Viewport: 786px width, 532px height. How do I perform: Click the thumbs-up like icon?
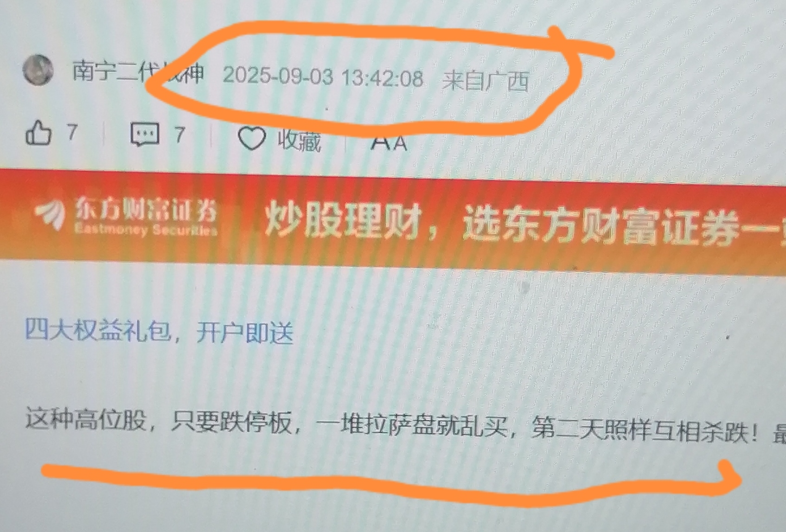tap(38, 133)
